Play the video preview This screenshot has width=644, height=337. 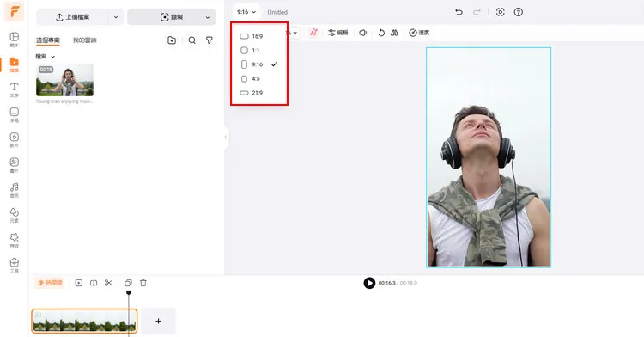pos(369,283)
